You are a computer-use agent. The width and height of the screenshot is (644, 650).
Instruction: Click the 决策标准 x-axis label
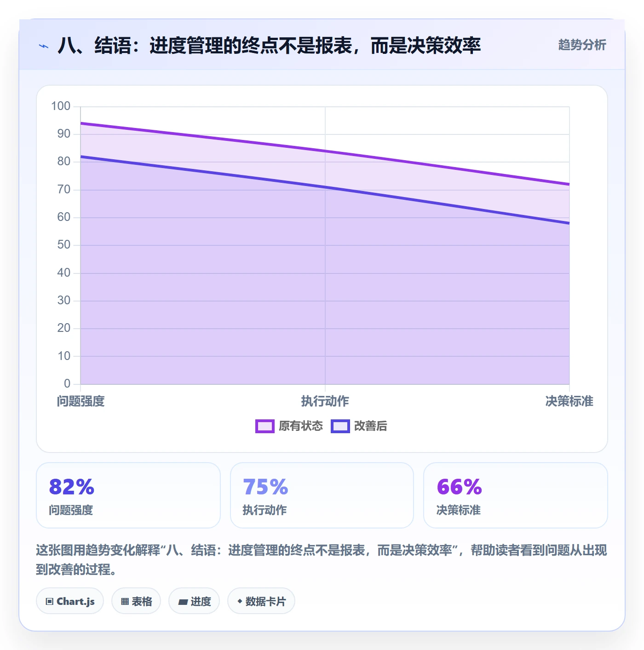(x=569, y=401)
